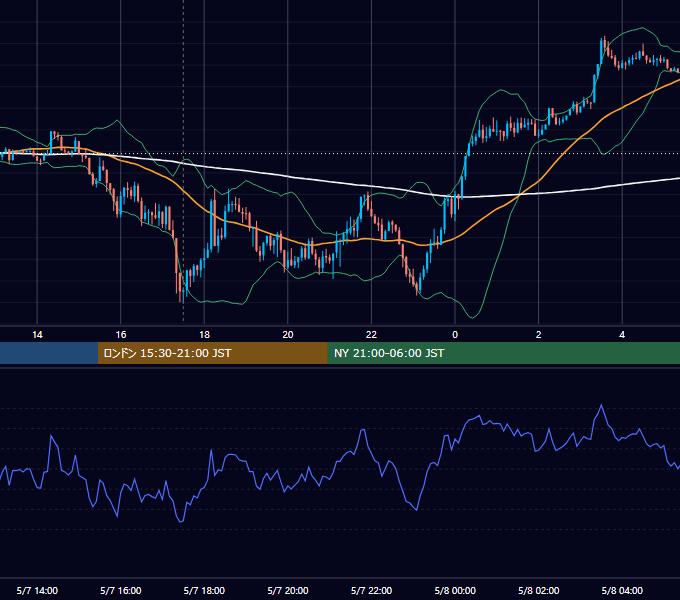Click the upper time axis label 4
The width and height of the screenshot is (680, 600).
tap(622, 335)
